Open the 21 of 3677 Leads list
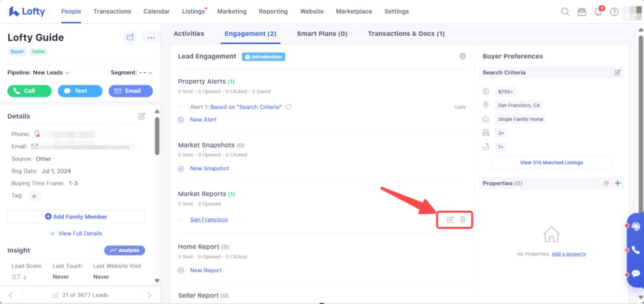 click(x=80, y=295)
